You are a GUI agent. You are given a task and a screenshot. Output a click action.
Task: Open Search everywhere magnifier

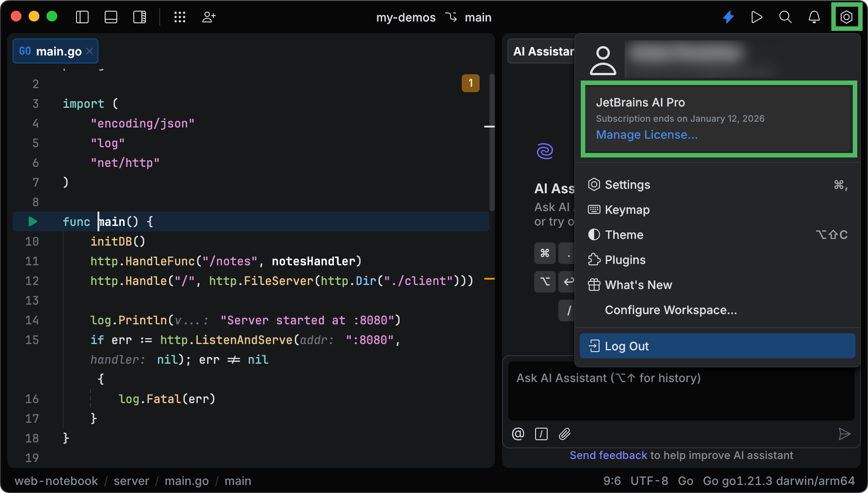pos(785,17)
